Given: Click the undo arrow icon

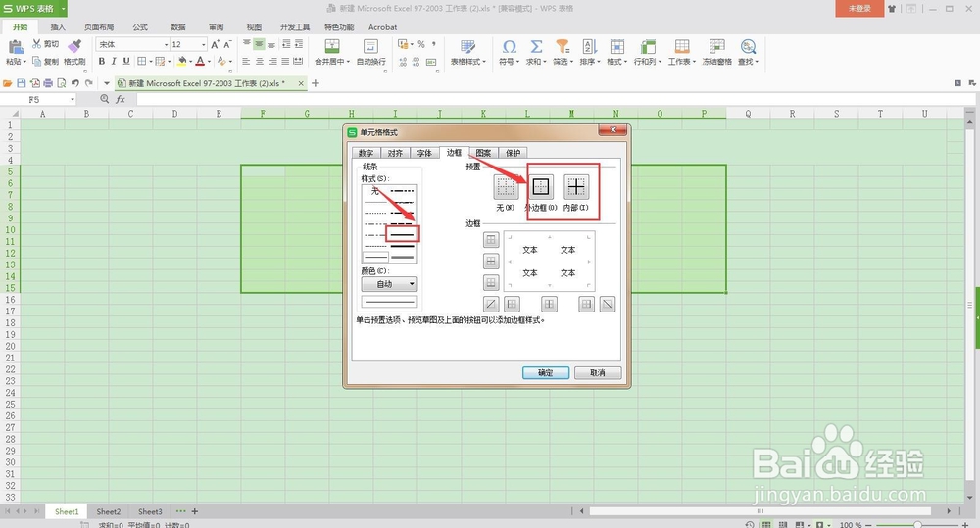Looking at the screenshot, I should (75, 83).
